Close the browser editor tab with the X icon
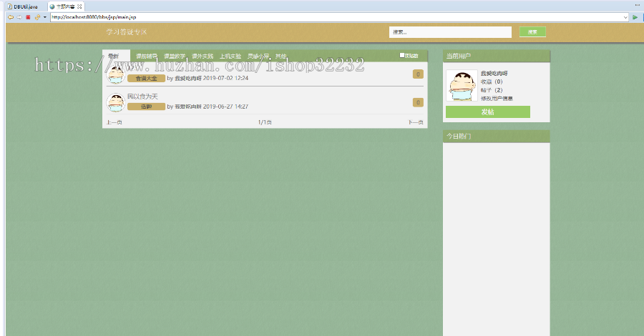Screen dimensions: 644x336 pos(79,6)
